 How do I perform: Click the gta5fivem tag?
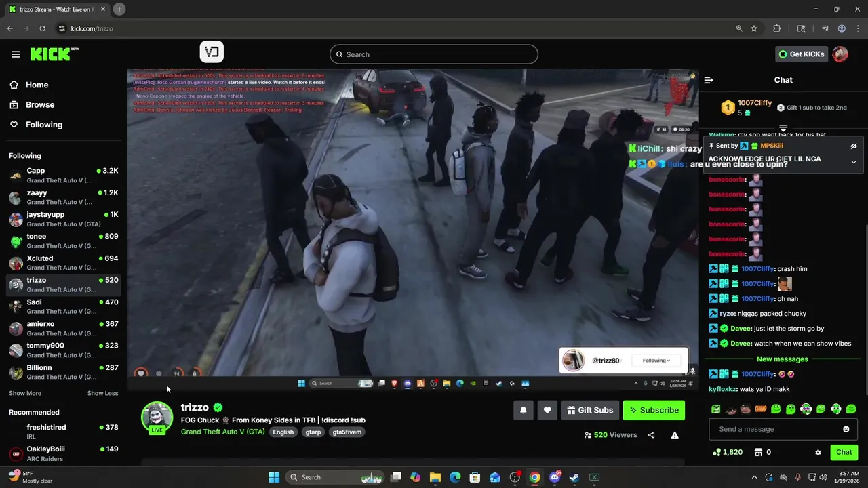(x=347, y=432)
